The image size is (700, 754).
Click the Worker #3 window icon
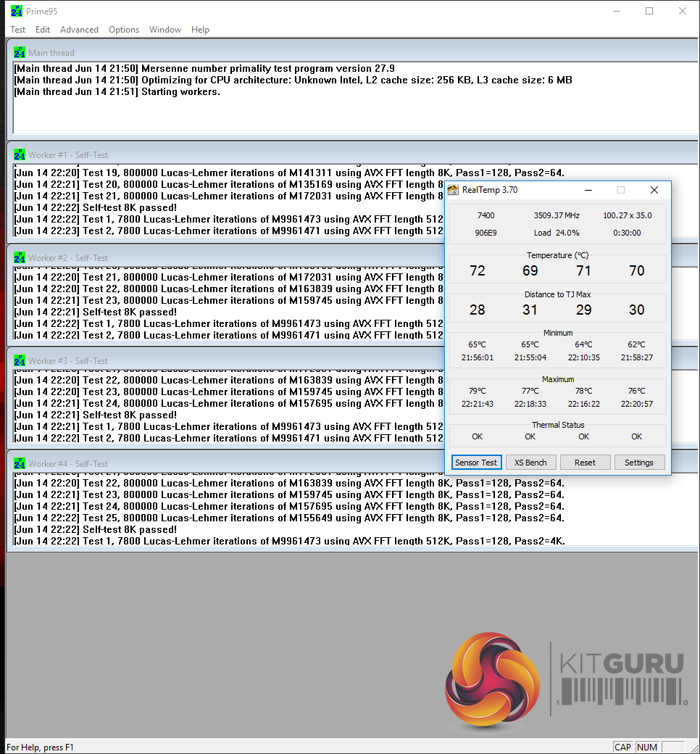point(20,360)
